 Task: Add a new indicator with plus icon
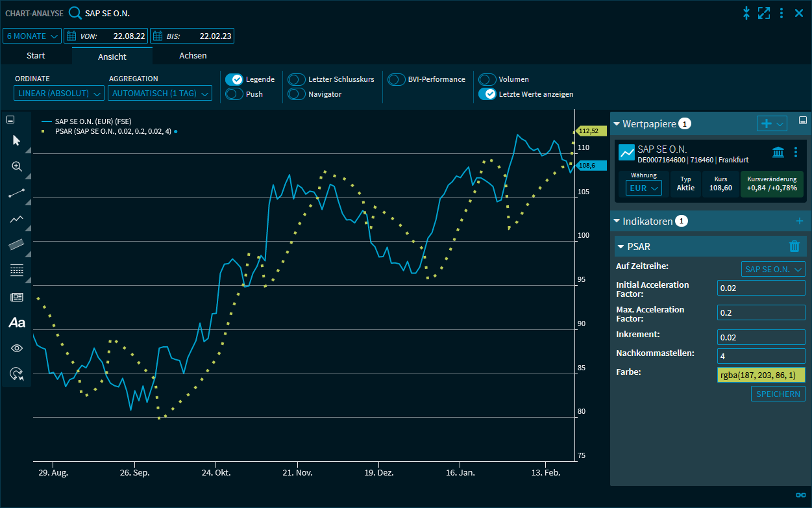point(799,222)
